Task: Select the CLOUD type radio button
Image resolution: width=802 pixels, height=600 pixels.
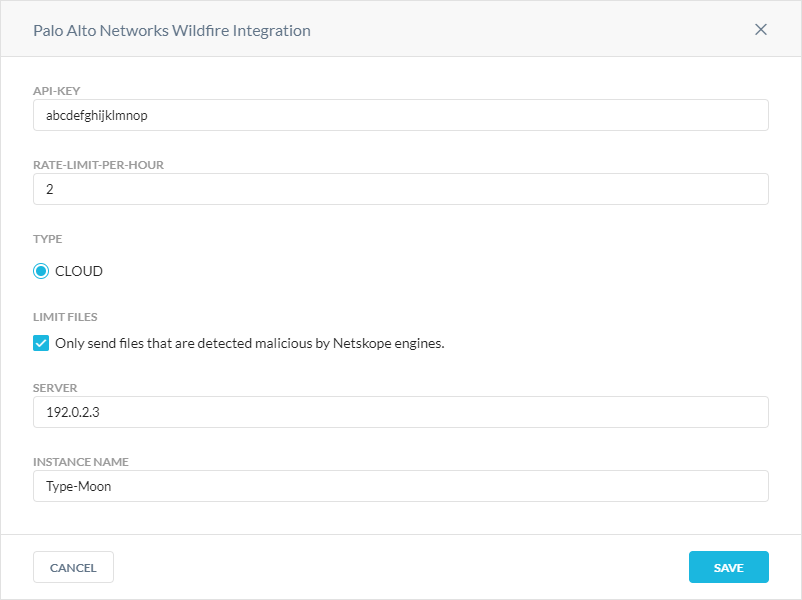Action: pos(41,271)
